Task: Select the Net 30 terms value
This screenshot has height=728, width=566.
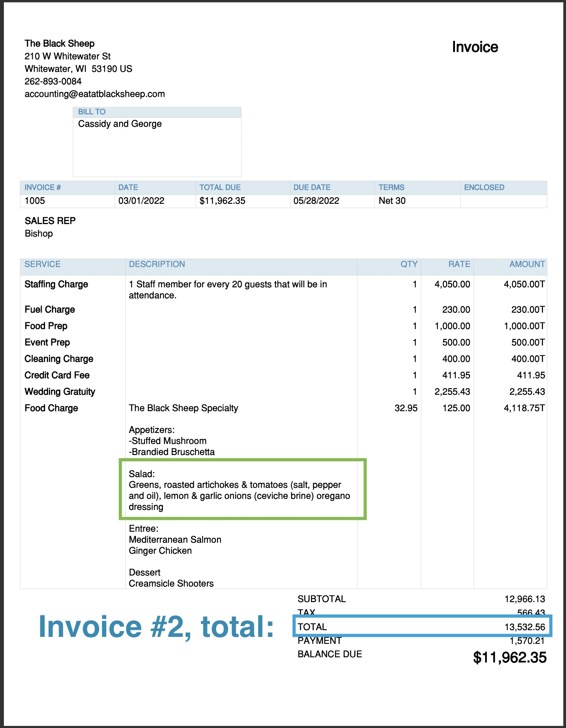Action: (x=392, y=201)
